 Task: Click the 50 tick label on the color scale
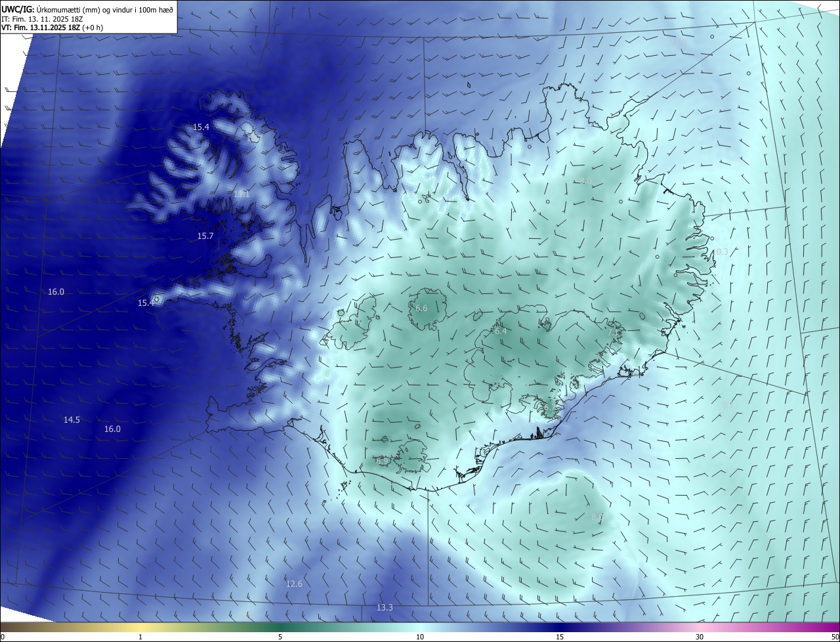(x=835, y=637)
